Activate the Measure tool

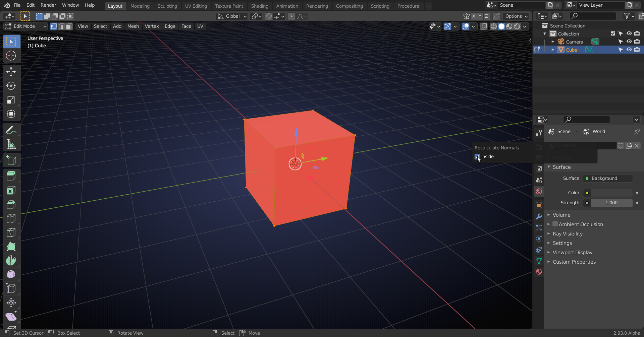point(11,144)
